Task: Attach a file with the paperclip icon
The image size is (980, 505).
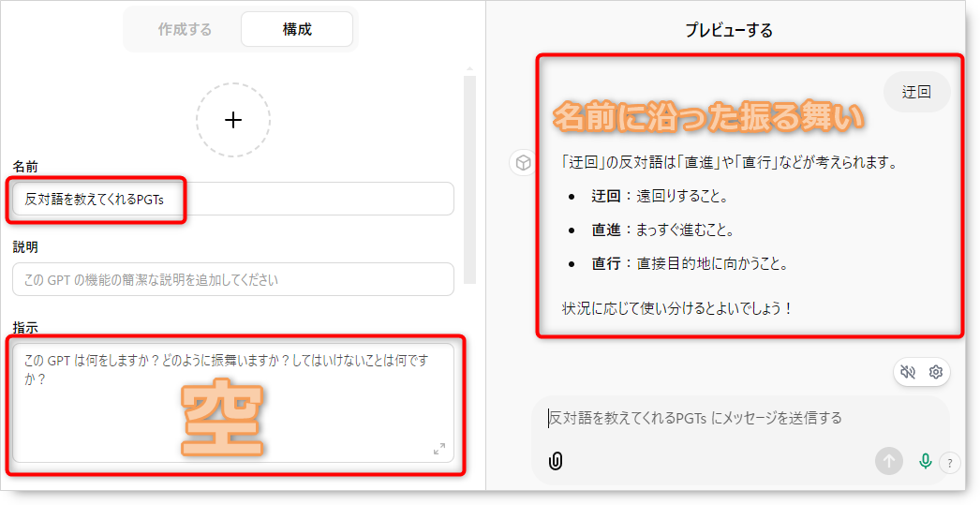Action: pos(556,461)
